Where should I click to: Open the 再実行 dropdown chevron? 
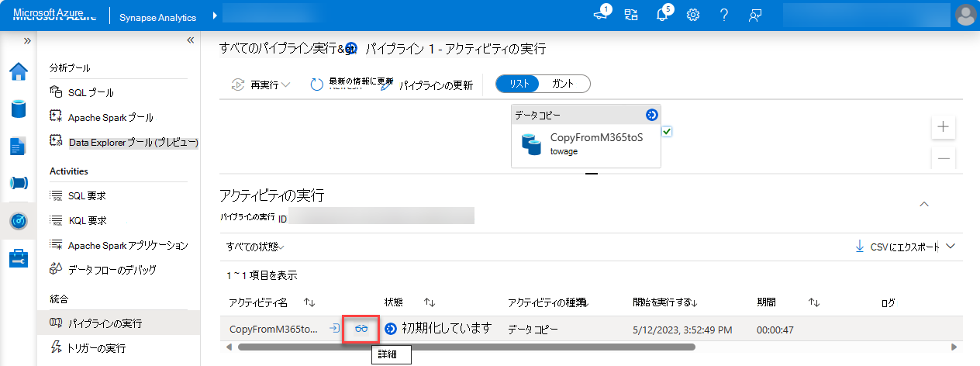(x=286, y=85)
